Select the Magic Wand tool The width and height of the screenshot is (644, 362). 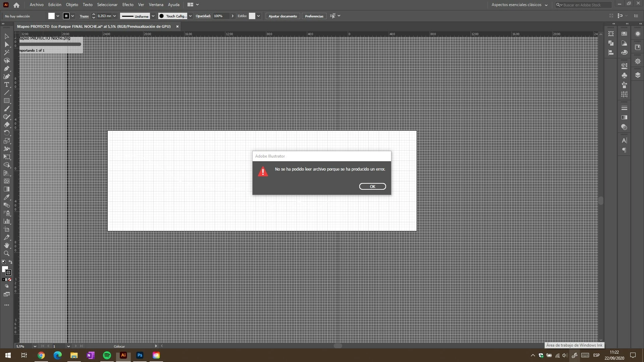6,53
